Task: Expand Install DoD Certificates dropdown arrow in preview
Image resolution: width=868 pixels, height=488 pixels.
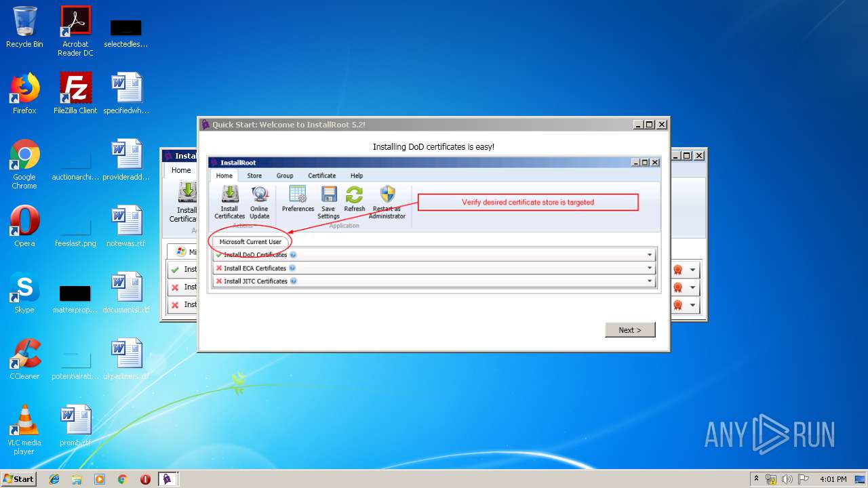Action: coord(650,256)
